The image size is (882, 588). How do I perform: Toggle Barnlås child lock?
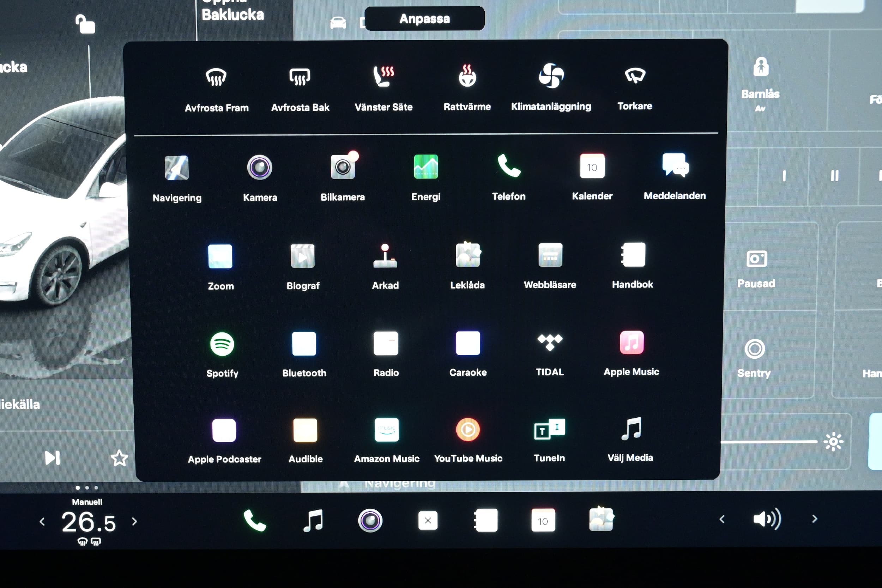(761, 84)
